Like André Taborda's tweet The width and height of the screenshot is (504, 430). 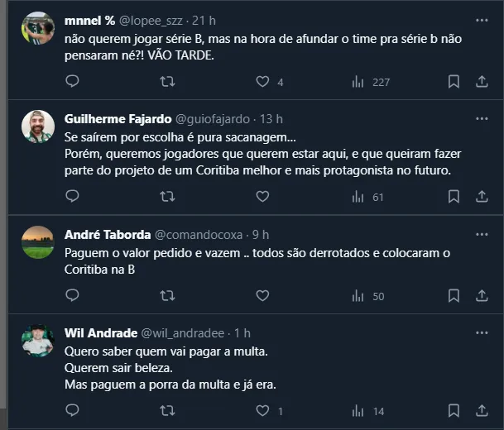pos(262,295)
